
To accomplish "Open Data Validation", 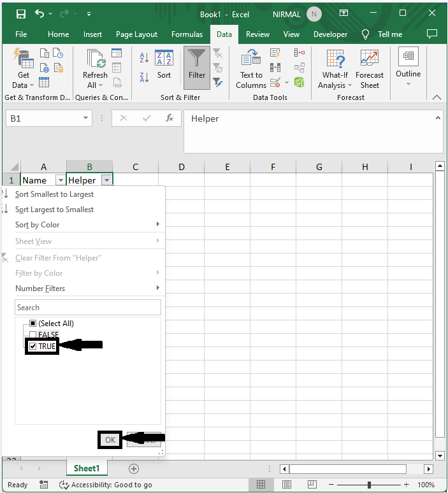I will click(x=275, y=82).
